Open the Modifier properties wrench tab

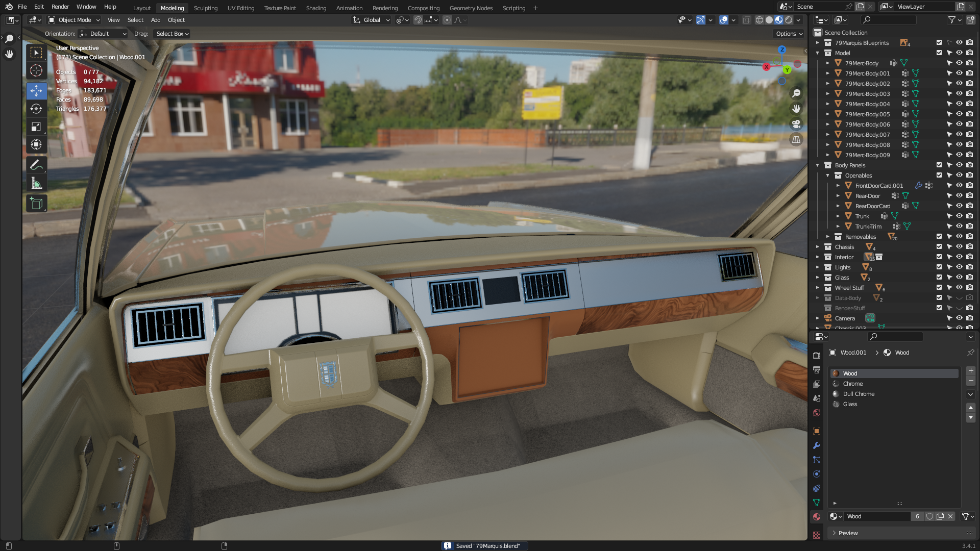pos(817,445)
